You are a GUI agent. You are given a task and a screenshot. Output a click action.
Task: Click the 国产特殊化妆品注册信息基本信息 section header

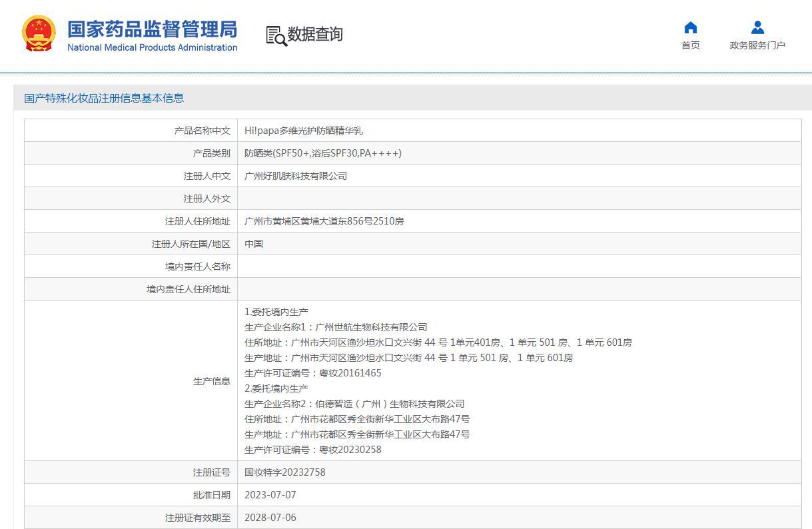pos(104,98)
